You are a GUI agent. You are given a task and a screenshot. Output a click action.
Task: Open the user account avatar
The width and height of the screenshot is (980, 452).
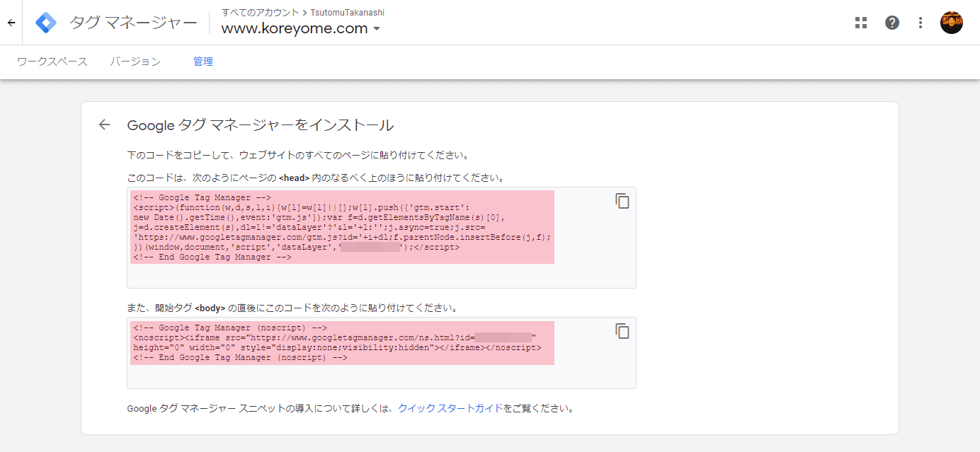pos(952,23)
